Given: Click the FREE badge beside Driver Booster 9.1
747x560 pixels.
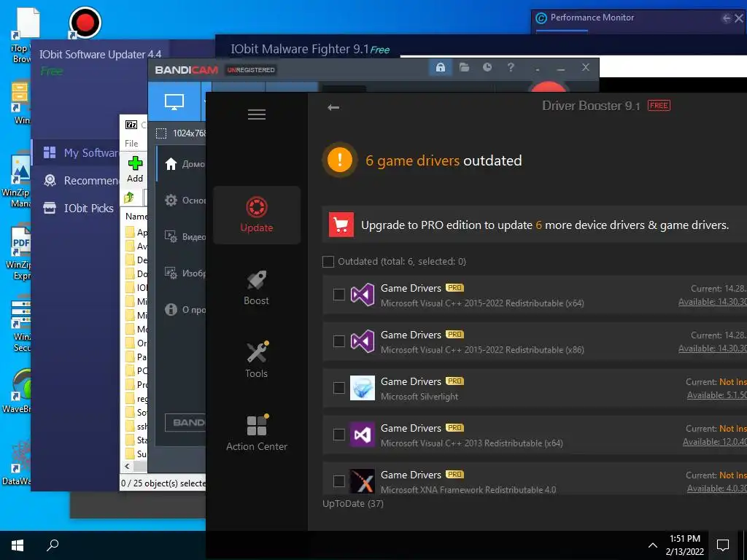Looking at the screenshot, I should pos(659,106).
